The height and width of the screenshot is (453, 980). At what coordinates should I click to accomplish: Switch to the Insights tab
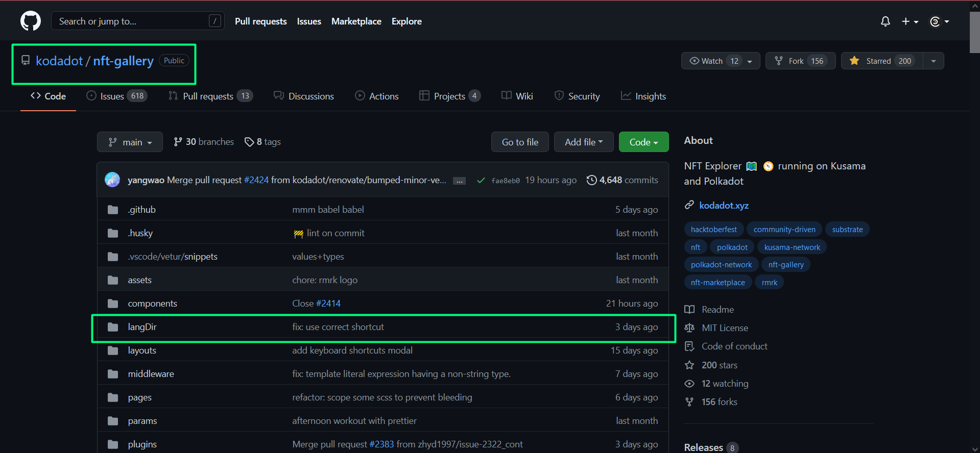[x=643, y=96]
